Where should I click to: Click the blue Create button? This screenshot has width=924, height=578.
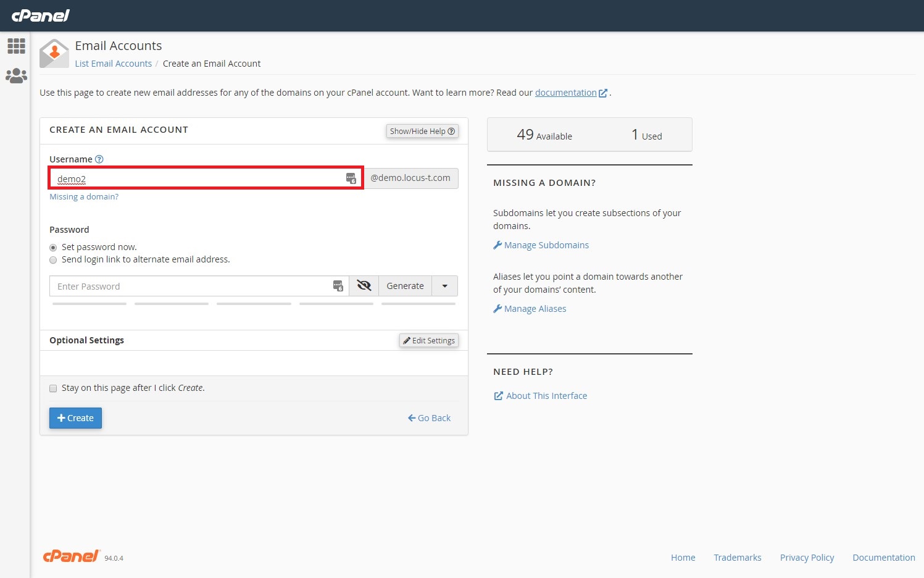point(75,418)
